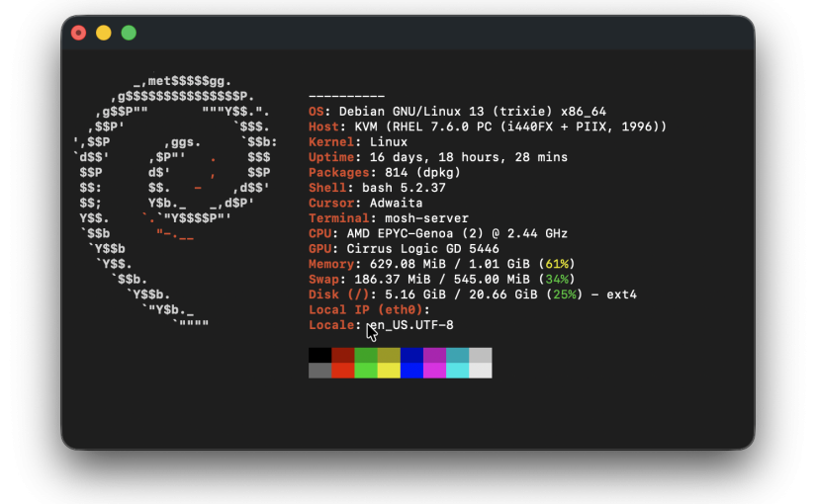Click the purple color swatch
The image size is (816, 504).
[434, 355]
